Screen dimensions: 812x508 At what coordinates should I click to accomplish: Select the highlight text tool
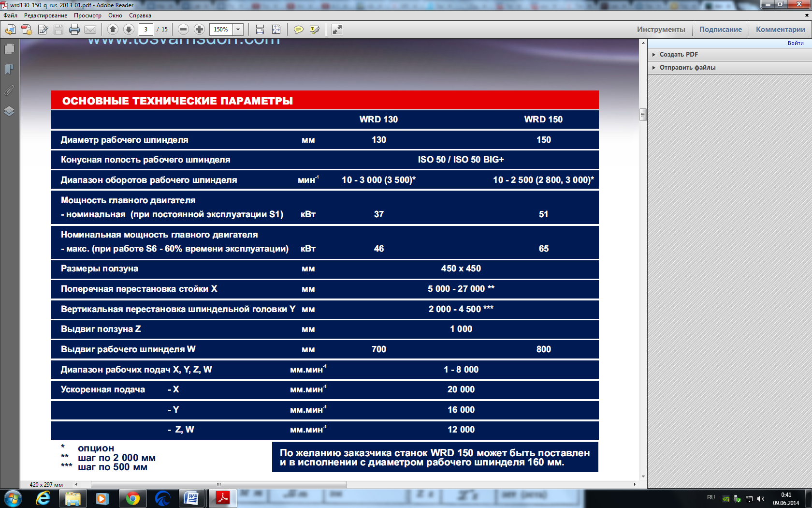point(315,30)
